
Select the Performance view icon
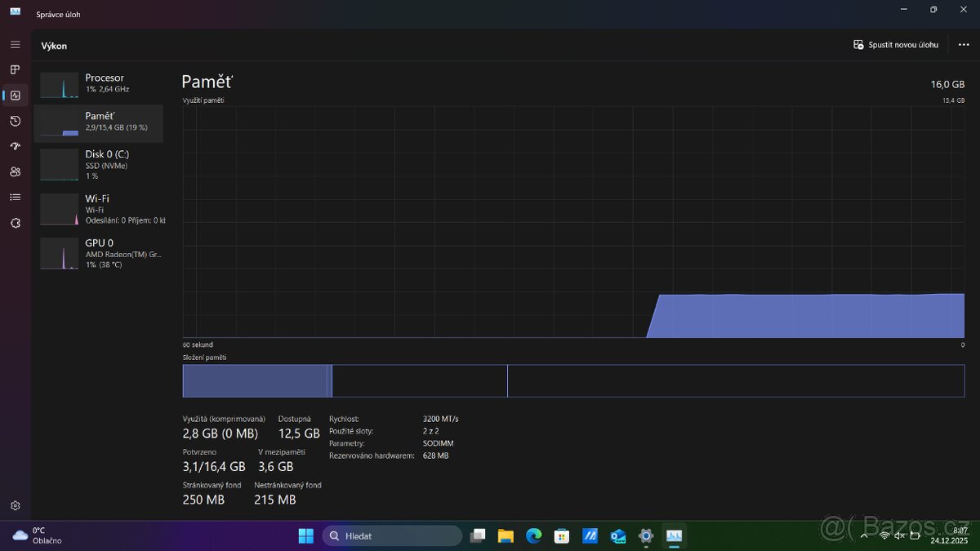pos(15,96)
